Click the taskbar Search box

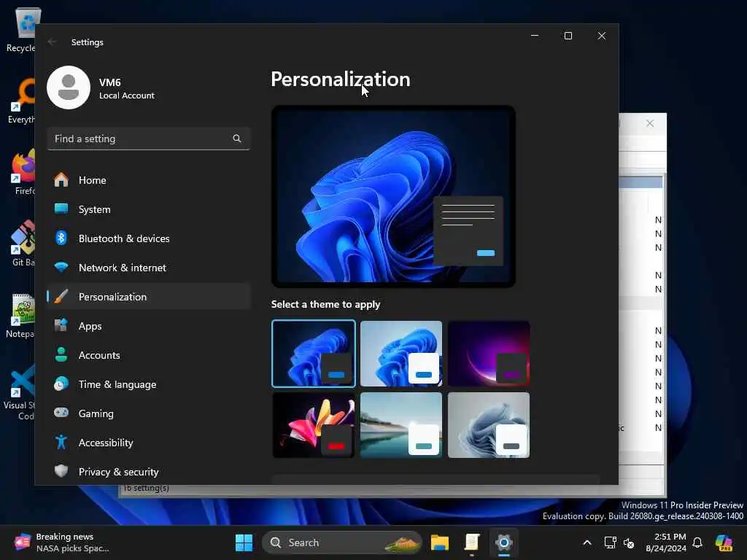pos(341,542)
